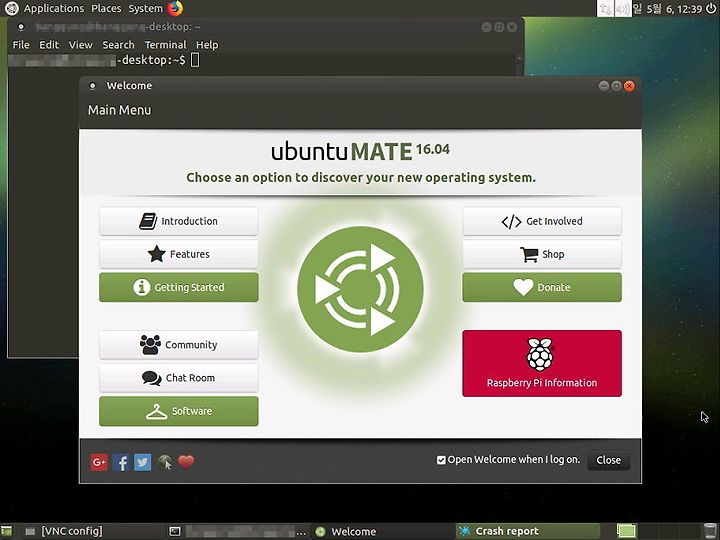The height and width of the screenshot is (540, 720).
Task: Open the Places menu
Action: point(106,8)
